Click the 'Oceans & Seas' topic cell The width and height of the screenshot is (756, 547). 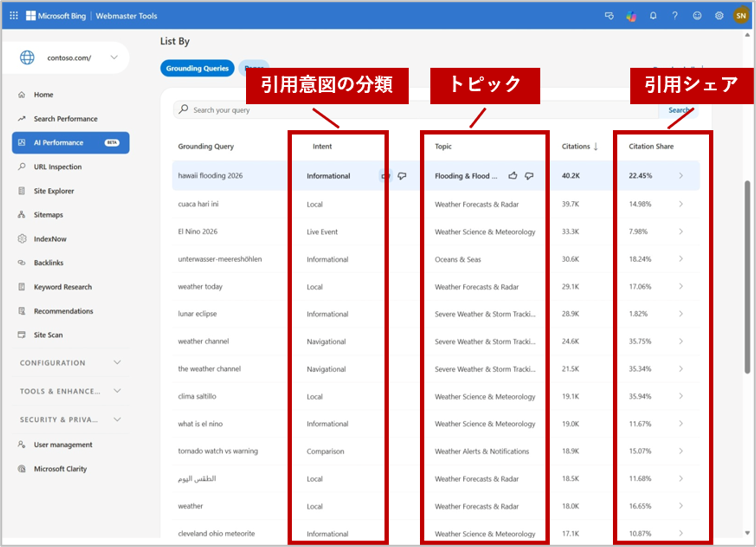458,259
